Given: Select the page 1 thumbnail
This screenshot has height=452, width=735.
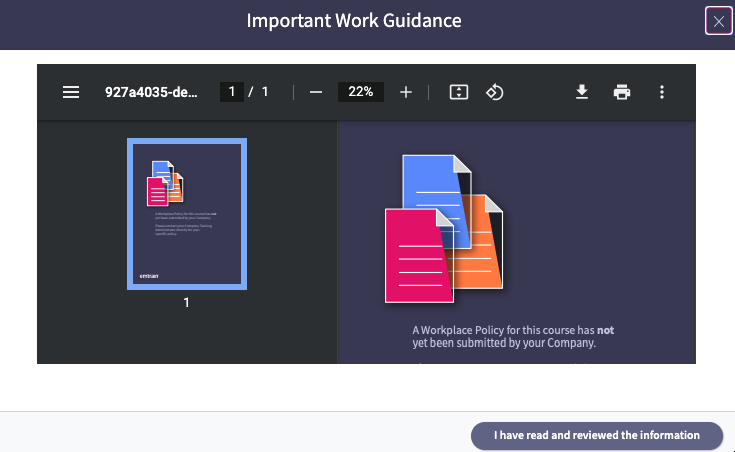Looking at the screenshot, I should (187, 214).
